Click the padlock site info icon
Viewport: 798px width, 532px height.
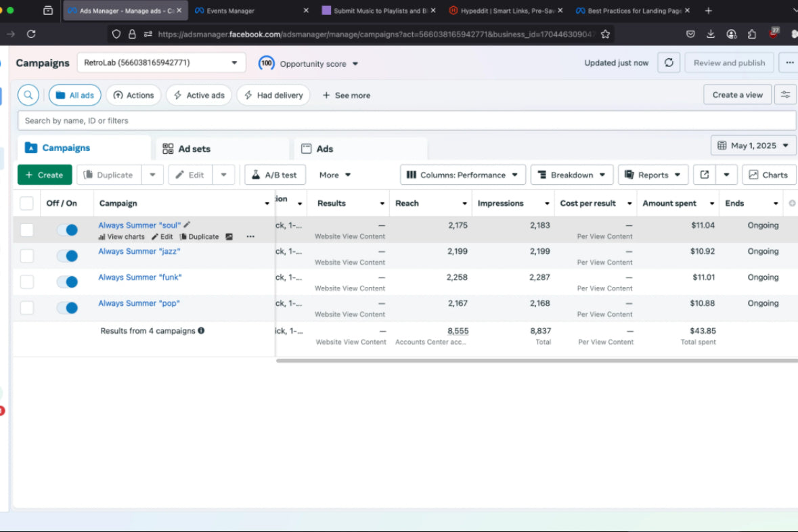click(x=132, y=34)
